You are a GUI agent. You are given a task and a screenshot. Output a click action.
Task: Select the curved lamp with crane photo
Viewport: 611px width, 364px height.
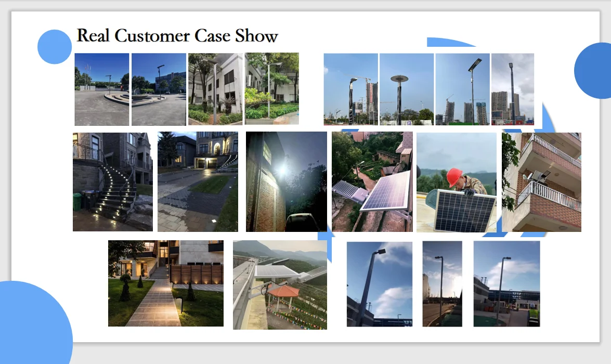(x=350, y=89)
